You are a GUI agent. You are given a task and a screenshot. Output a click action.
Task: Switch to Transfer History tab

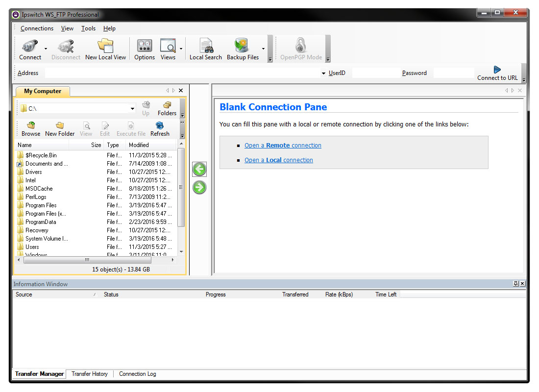[90, 374]
